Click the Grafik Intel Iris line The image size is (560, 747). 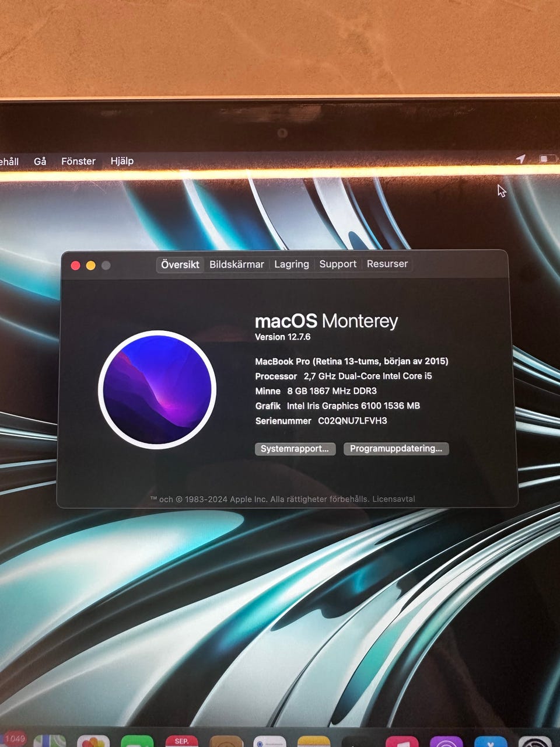pyautogui.click(x=338, y=406)
